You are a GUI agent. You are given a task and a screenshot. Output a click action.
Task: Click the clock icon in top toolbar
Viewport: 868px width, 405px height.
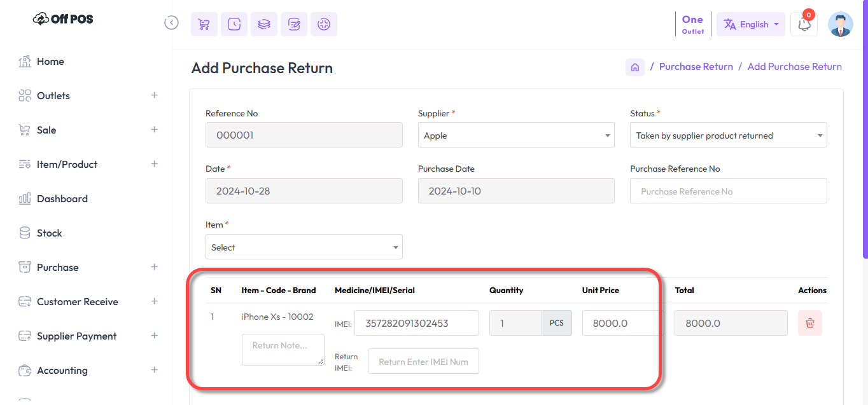234,24
